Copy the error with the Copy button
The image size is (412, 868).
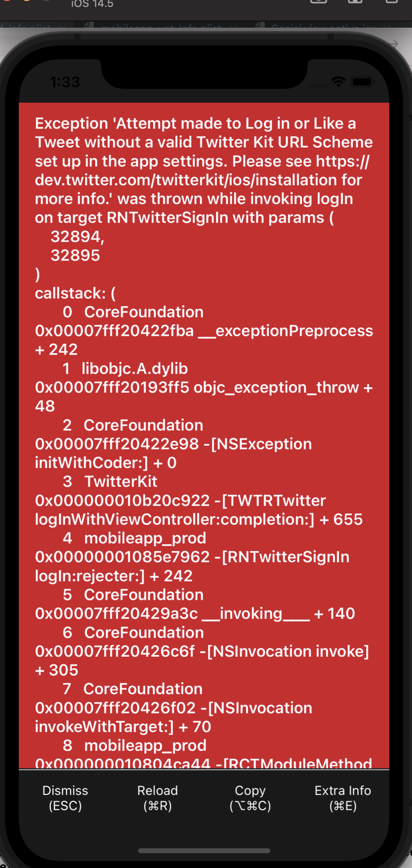pos(249,797)
